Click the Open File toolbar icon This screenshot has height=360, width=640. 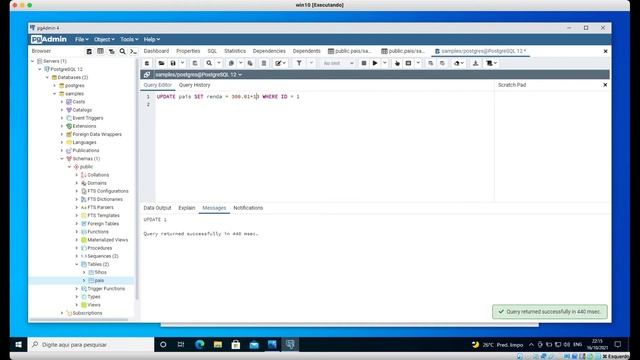(161, 63)
